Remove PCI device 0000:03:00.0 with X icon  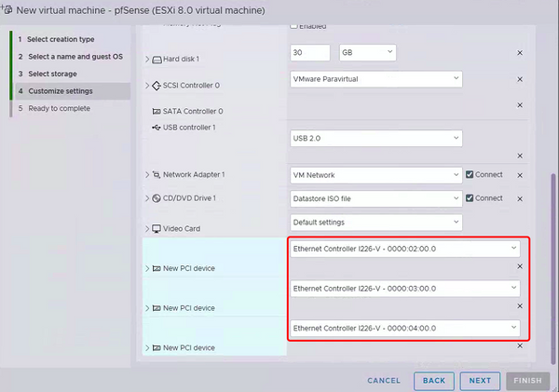[x=520, y=306]
